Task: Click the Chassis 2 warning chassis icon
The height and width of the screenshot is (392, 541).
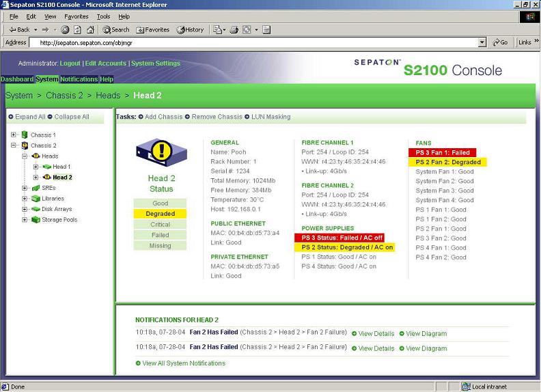Action: tap(25, 145)
